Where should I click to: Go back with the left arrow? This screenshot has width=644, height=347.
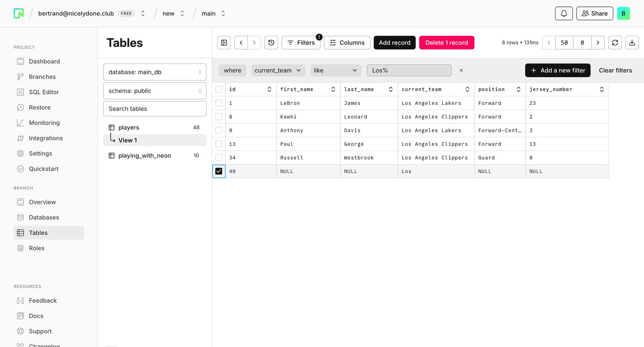241,43
